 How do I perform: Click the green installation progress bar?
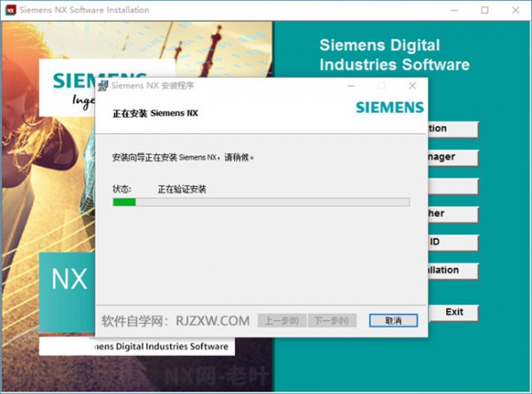[261, 202]
